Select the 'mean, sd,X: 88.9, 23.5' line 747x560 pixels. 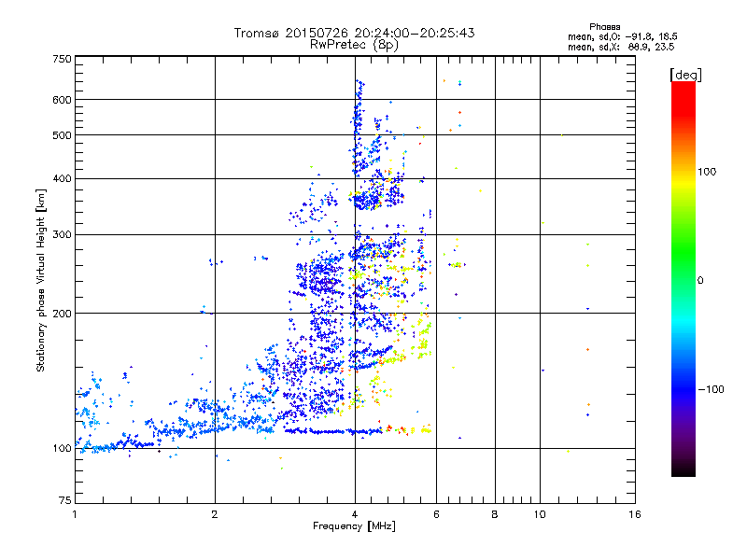(x=621, y=47)
